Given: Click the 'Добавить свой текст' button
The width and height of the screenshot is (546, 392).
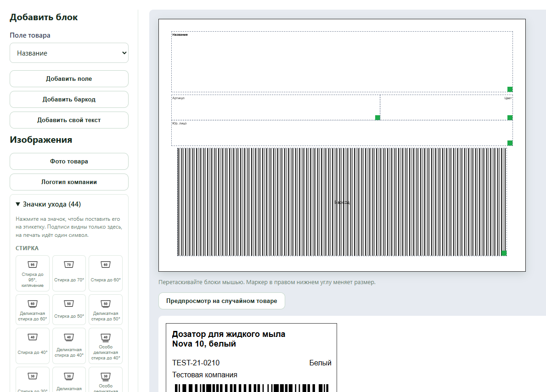Looking at the screenshot, I should 69,120.
